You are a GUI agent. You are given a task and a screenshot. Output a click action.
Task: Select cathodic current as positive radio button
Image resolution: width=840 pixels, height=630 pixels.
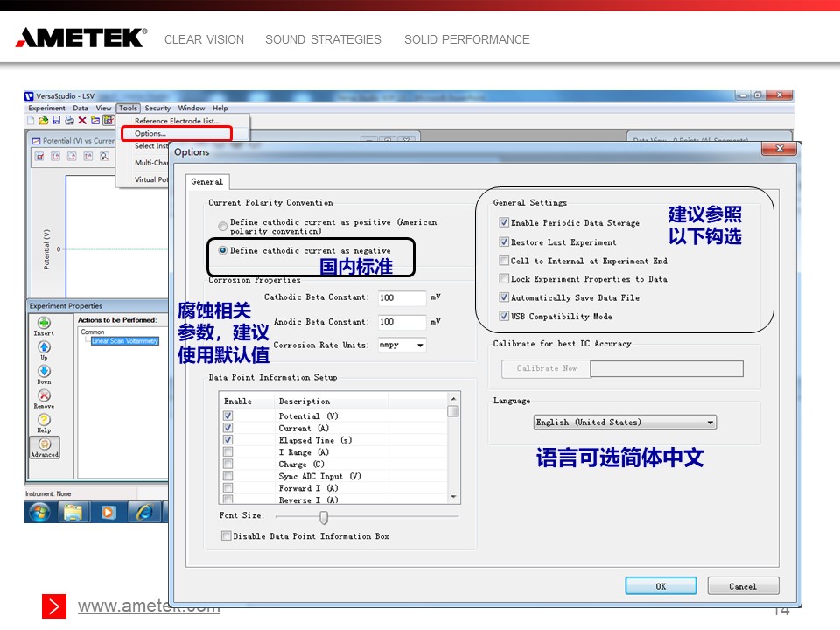click(222, 226)
